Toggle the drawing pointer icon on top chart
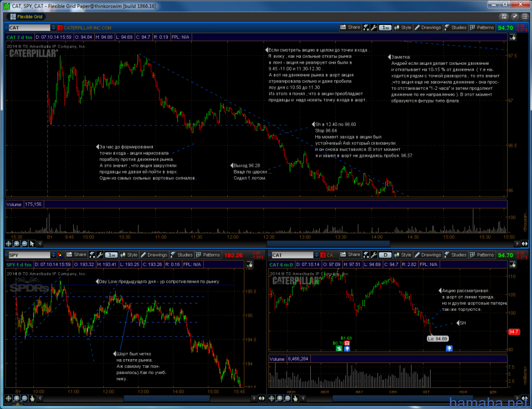This screenshot has height=409, width=532. point(512,37)
